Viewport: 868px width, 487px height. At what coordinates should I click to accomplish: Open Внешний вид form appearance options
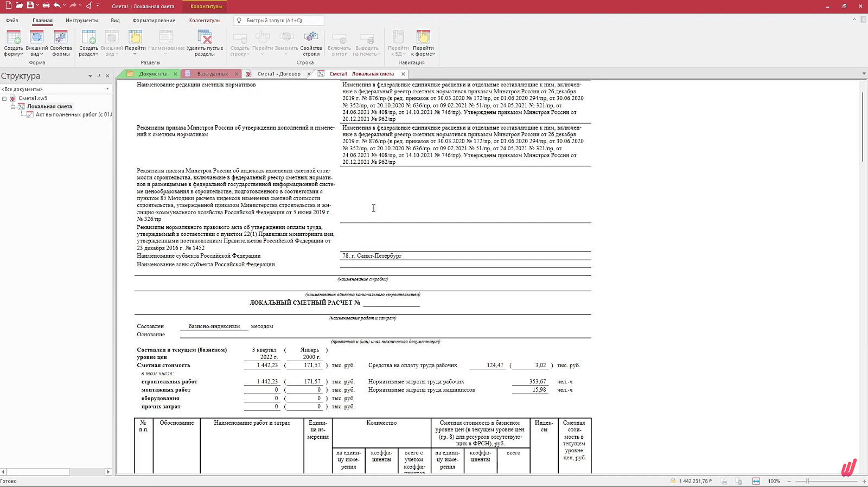pos(37,43)
